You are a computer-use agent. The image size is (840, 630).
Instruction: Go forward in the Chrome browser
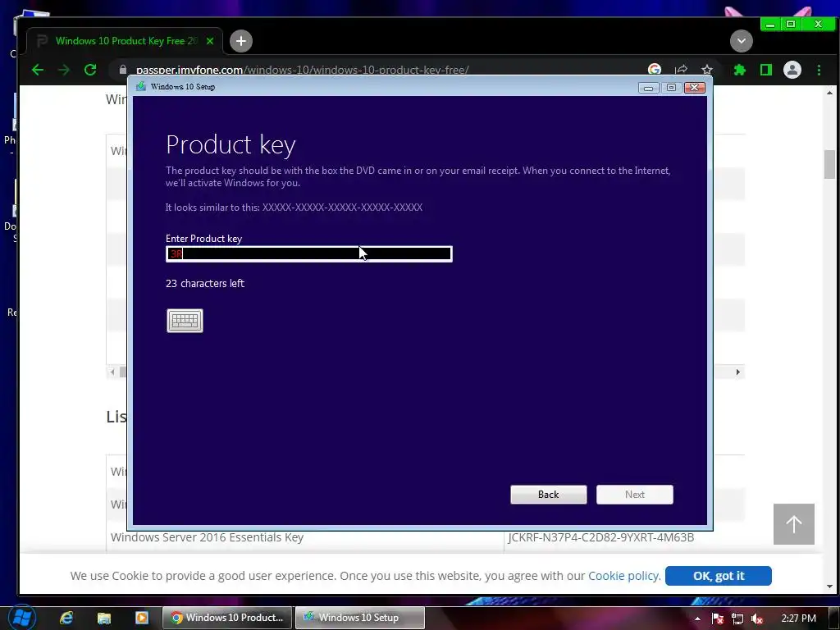[x=64, y=70]
